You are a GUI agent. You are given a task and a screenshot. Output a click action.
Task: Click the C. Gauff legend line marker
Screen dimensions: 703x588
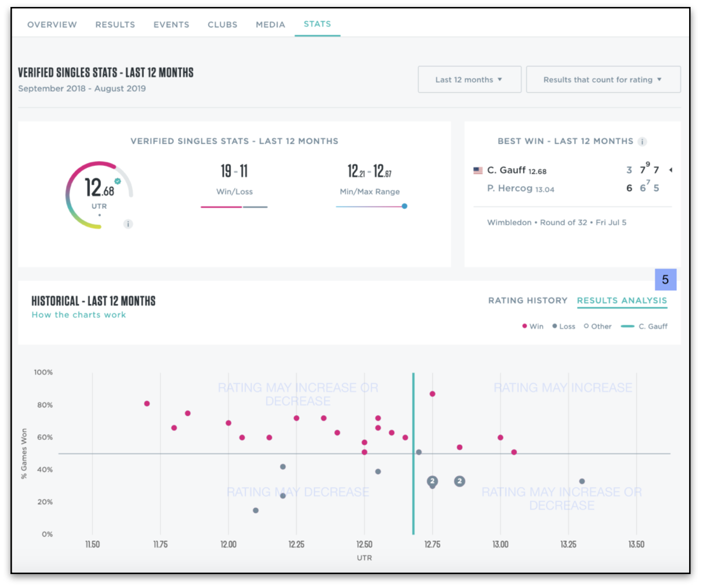tap(628, 326)
